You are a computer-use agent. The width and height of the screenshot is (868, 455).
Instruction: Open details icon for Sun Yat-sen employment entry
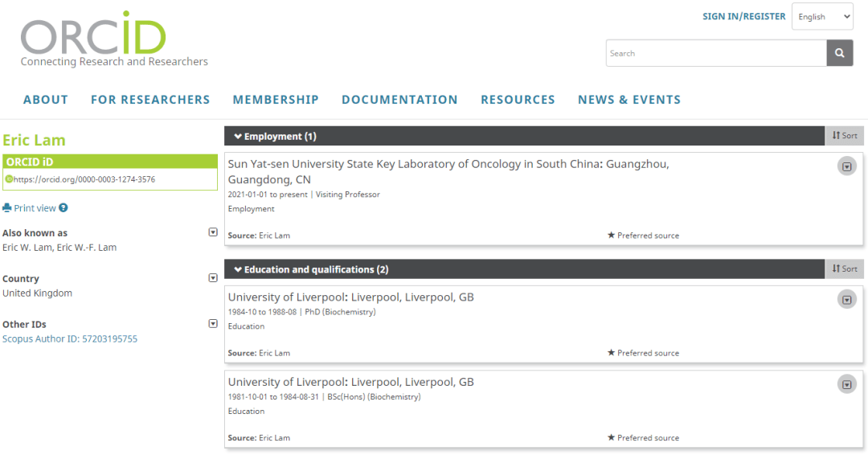click(846, 166)
